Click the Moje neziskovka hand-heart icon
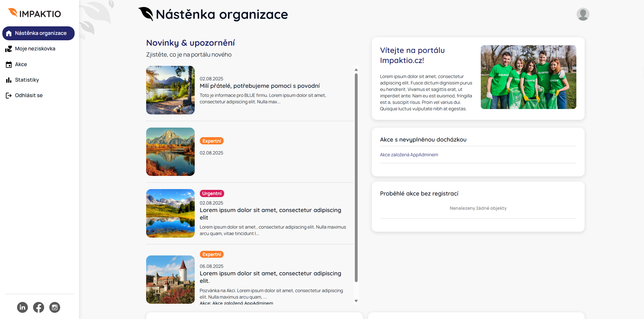The width and height of the screenshot is (644, 319). (9, 49)
